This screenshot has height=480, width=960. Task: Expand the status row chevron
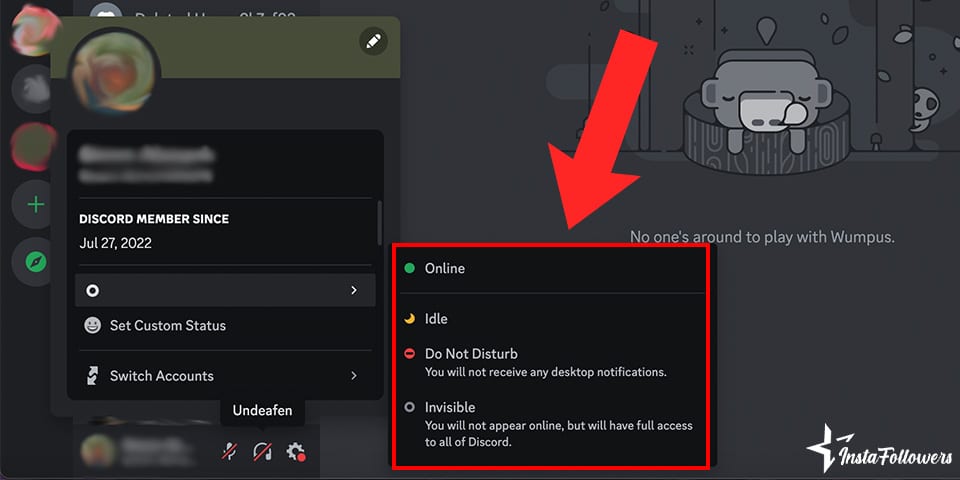(354, 290)
